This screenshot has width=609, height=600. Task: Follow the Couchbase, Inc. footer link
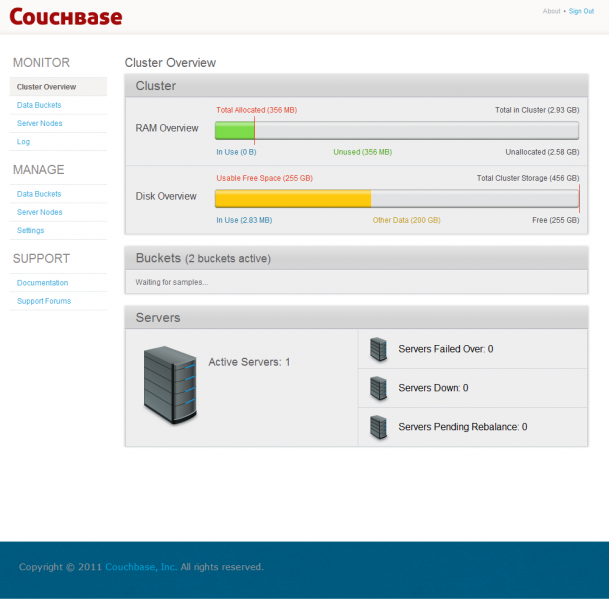tap(141, 567)
